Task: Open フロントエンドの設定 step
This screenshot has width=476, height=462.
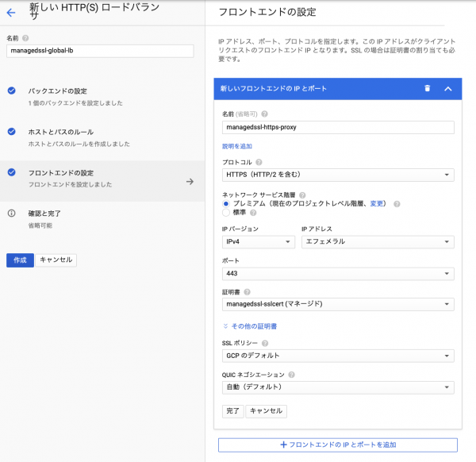Action: 102,181
